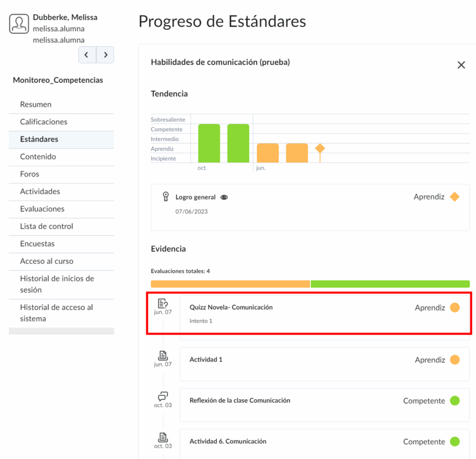Click the orange diamond trend marker
The width and height of the screenshot is (476, 459).
pos(320,148)
